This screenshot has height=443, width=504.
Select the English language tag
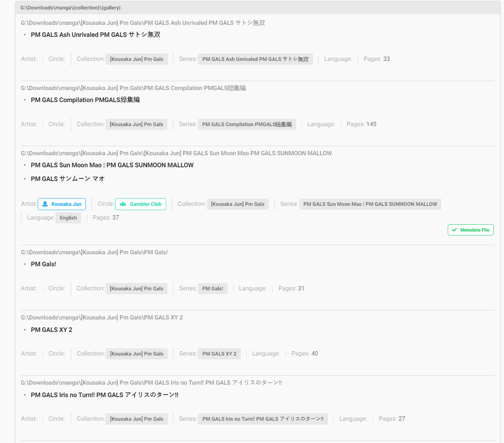pos(68,217)
